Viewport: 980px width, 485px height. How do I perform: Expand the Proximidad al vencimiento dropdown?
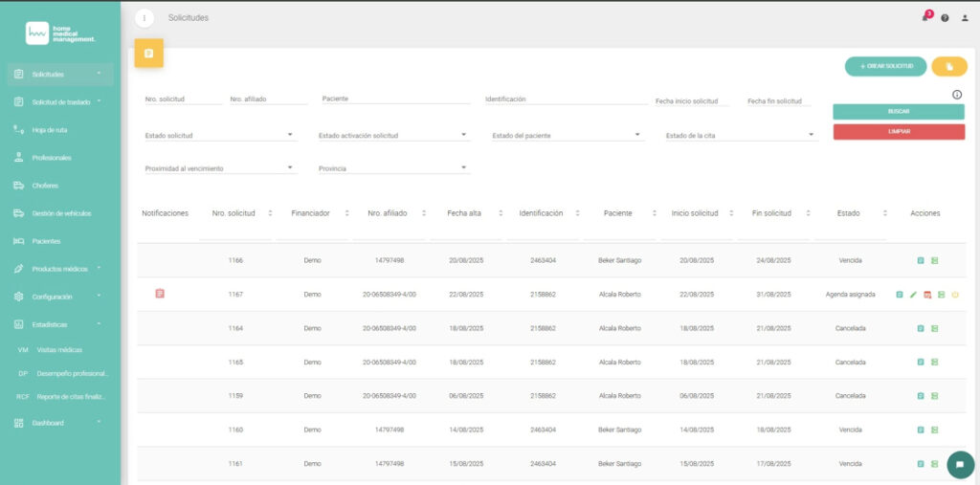(x=219, y=168)
